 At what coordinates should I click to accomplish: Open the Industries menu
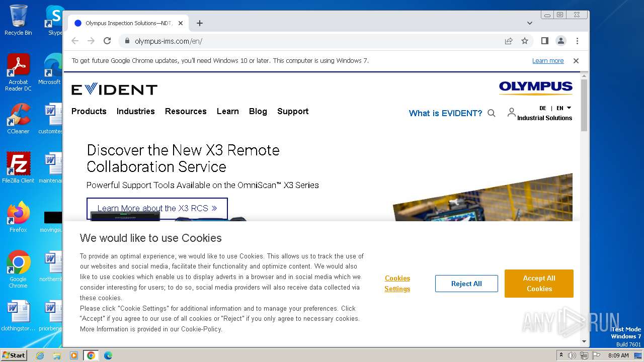click(136, 111)
